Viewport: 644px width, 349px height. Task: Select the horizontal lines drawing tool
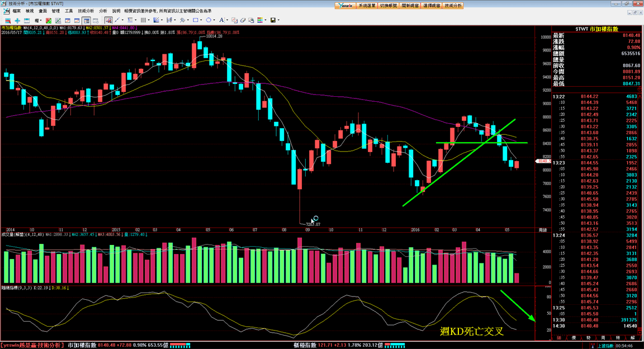(130, 20)
